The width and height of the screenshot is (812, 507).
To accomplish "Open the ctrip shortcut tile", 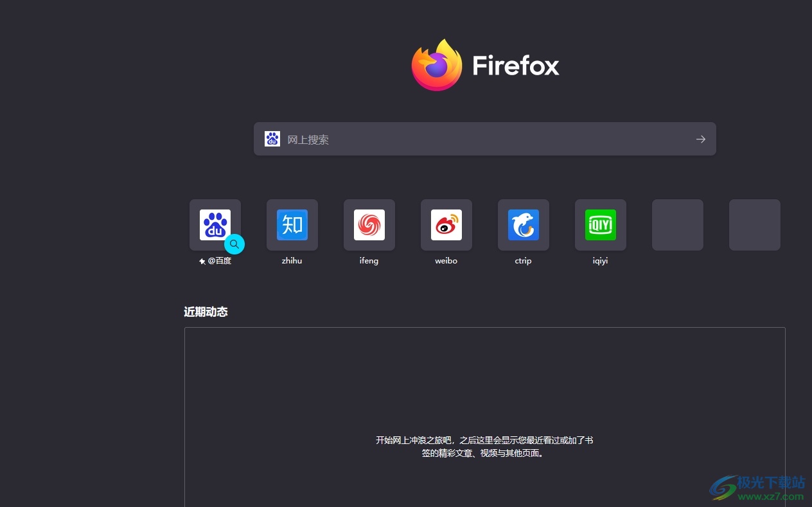I will pyautogui.click(x=524, y=225).
